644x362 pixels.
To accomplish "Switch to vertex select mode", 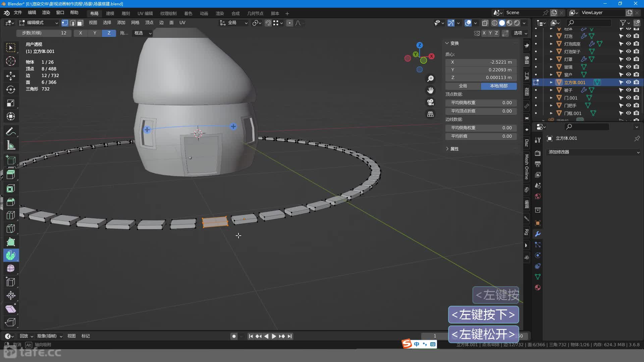I will 65,23.
